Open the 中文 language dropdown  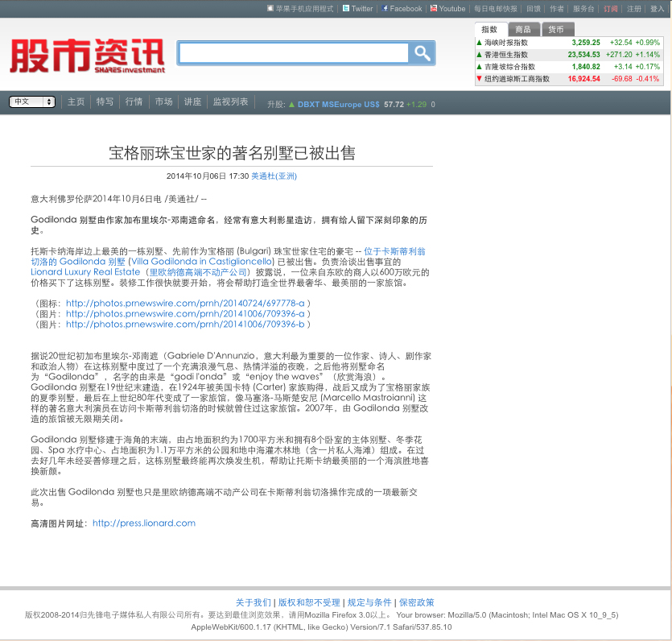click(32, 101)
